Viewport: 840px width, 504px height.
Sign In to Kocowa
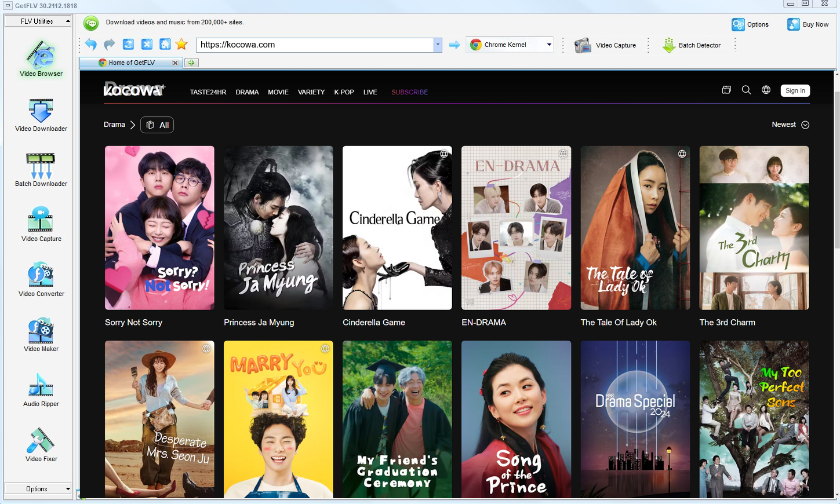pyautogui.click(x=795, y=90)
